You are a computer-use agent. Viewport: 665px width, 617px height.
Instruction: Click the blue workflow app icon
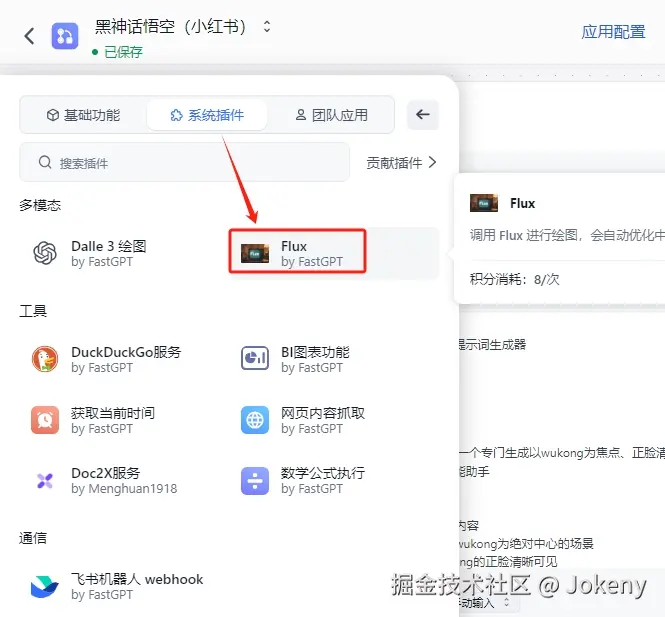pos(65,36)
